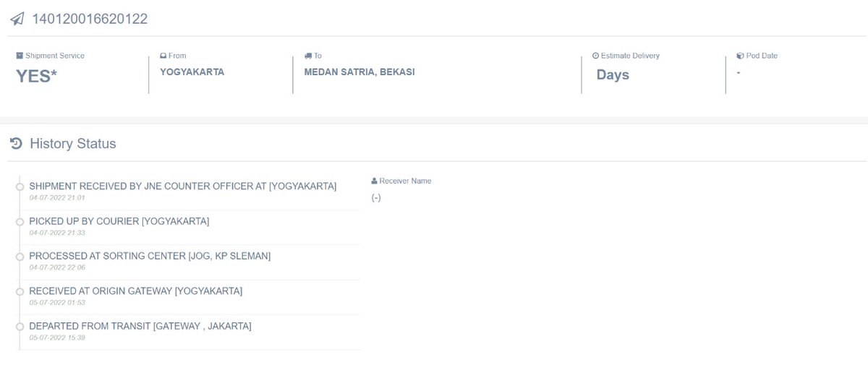Click timeline dot for Shipment Received entry
This screenshot has width=868, height=365.
click(20, 187)
